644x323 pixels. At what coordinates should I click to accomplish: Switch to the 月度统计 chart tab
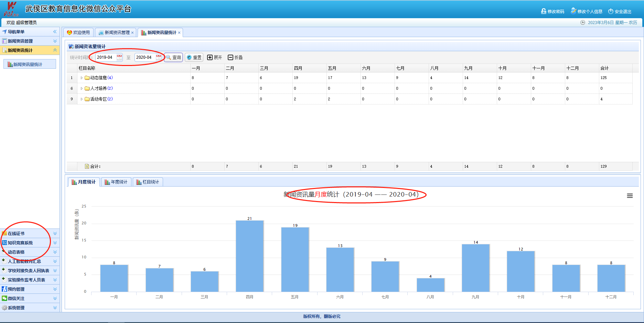pyautogui.click(x=84, y=182)
